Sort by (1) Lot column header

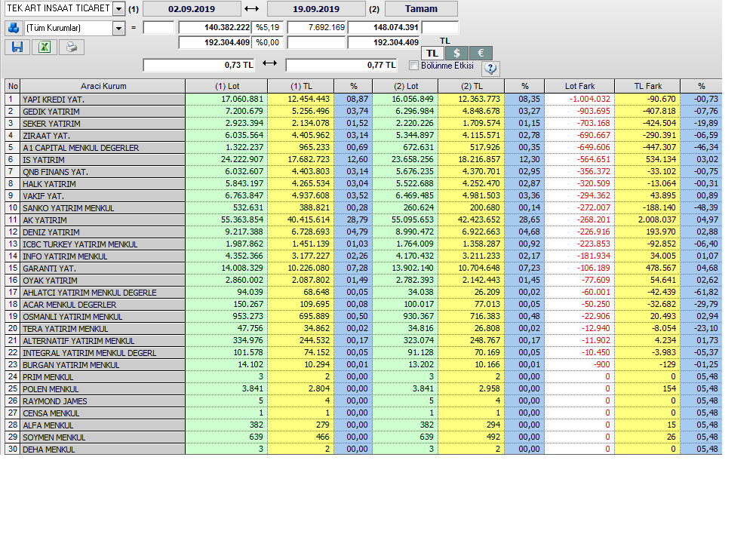point(226,86)
